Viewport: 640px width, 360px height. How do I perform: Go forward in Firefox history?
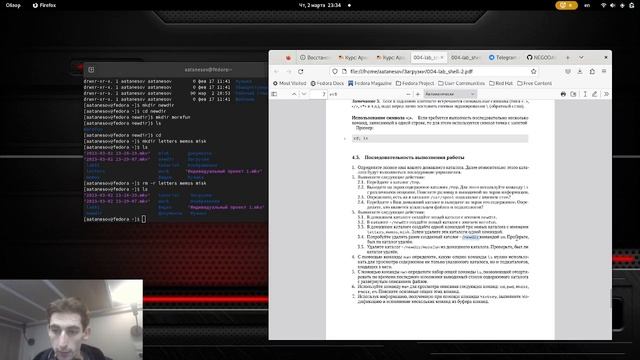tap(288, 71)
